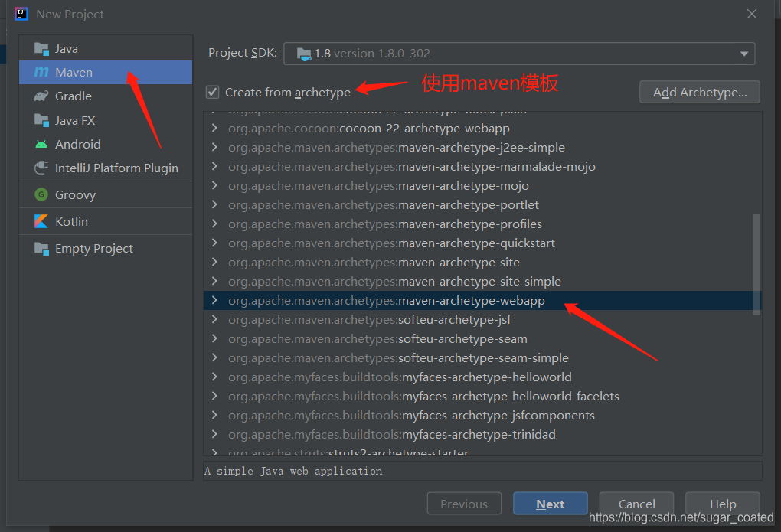Viewport: 781px width, 532px height.
Task: Expand myfaces-archetype-helloworld chevron
Action: pos(214,377)
